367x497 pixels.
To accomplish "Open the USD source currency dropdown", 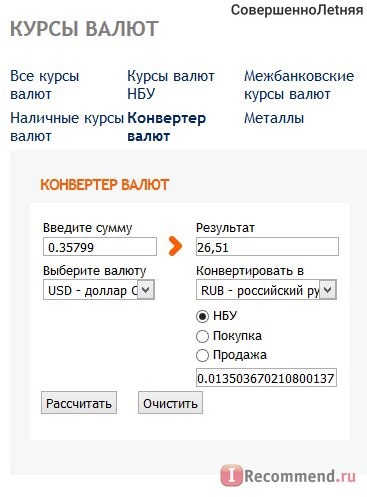I will 99,290.
